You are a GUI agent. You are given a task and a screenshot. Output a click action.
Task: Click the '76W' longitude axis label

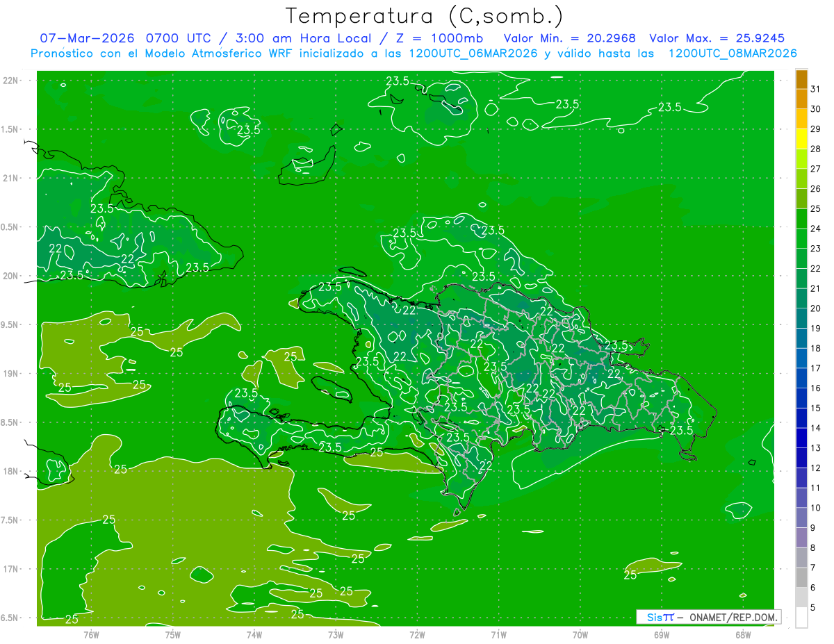tap(91, 634)
